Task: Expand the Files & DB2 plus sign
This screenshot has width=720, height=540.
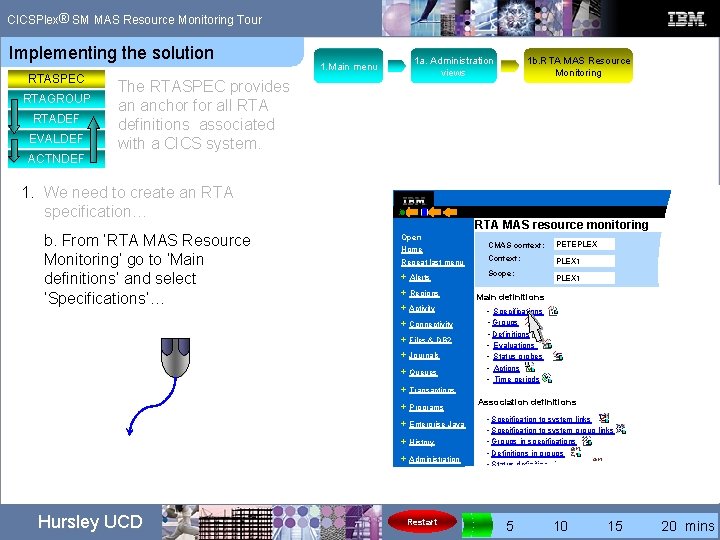Action: tap(403, 339)
